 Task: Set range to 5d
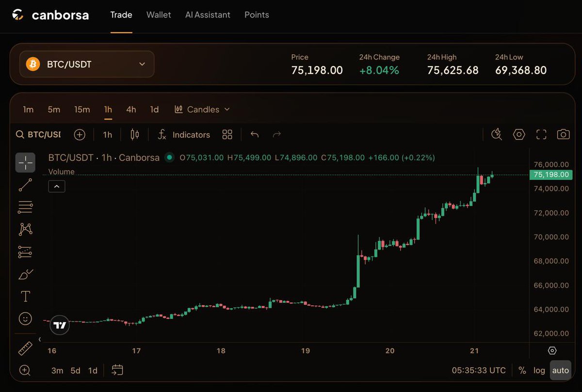point(75,371)
